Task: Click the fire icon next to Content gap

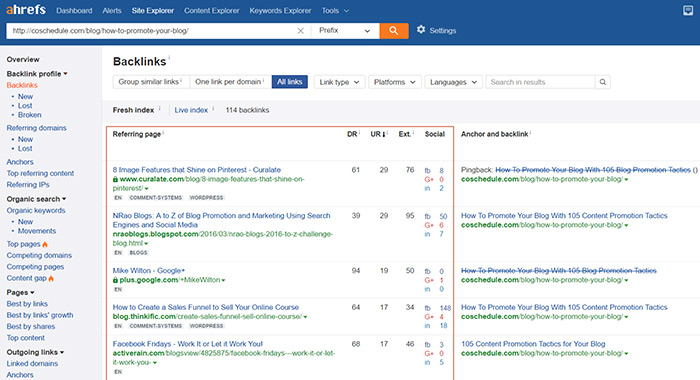Action: coord(51,278)
